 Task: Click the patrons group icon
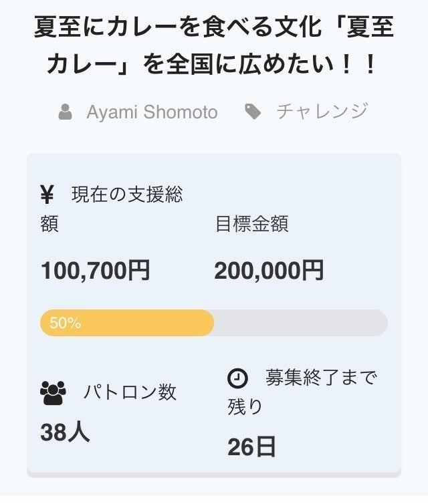[x=53, y=392]
